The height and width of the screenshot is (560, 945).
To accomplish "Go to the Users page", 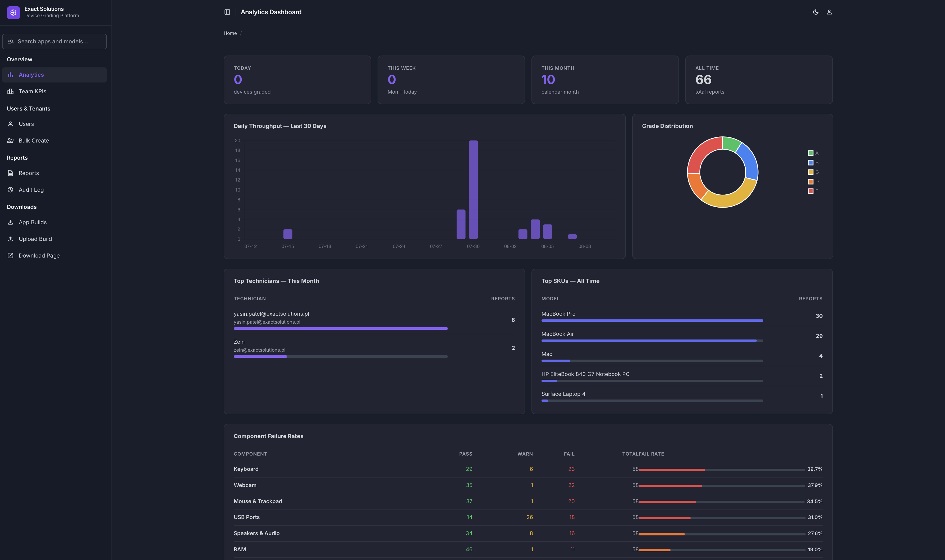I will coord(54,124).
